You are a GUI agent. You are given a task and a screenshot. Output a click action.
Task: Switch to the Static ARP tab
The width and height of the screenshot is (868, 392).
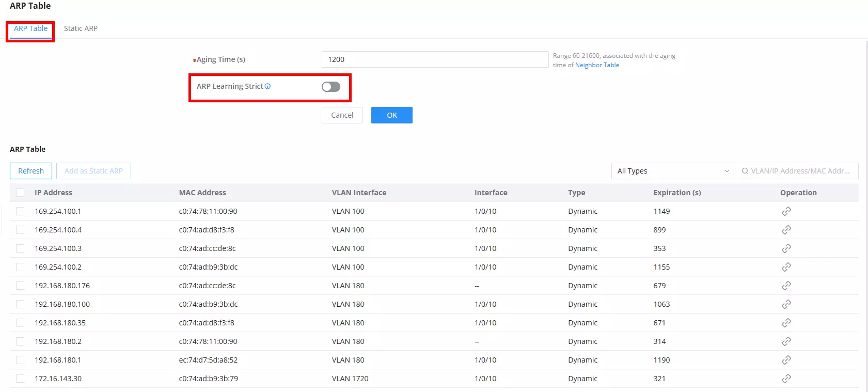tap(81, 28)
